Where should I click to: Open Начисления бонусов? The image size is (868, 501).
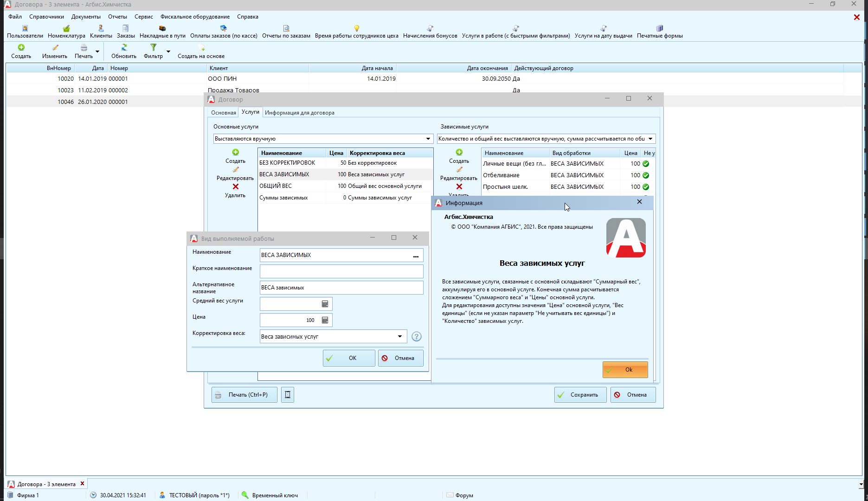click(430, 32)
